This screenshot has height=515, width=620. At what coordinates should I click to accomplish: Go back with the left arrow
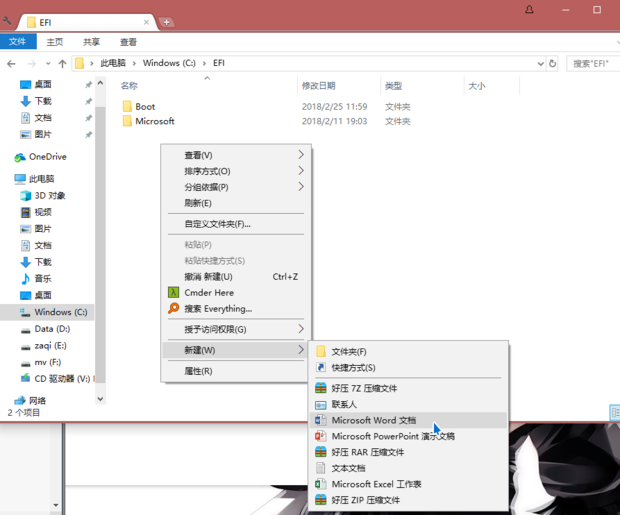click(x=11, y=63)
